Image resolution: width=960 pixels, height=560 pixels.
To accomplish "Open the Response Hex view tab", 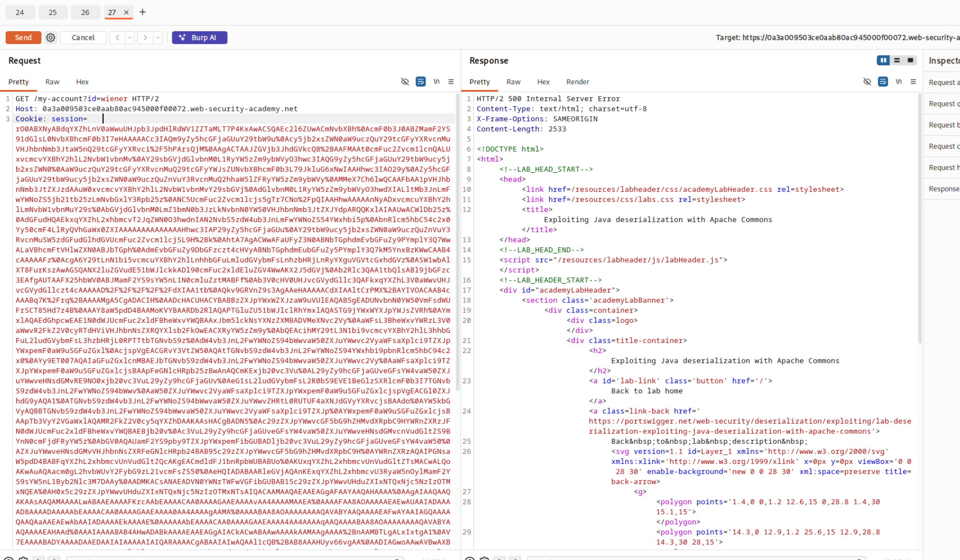I will (x=543, y=82).
